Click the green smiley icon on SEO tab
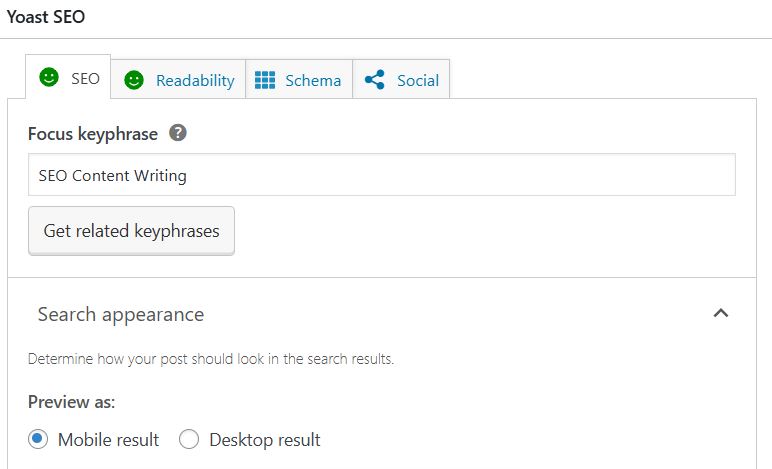772x469 pixels. [49, 77]
